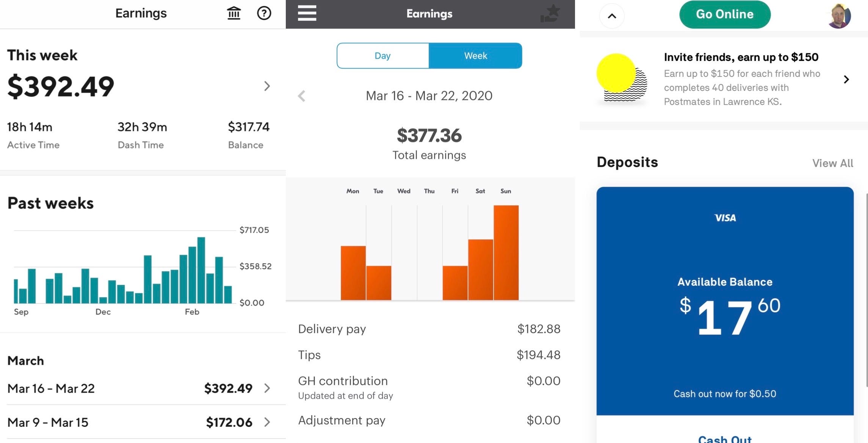Click the $317.74 Balance value
The width and height of the screenshot is (868, 443).
click(x=249, y=127)
